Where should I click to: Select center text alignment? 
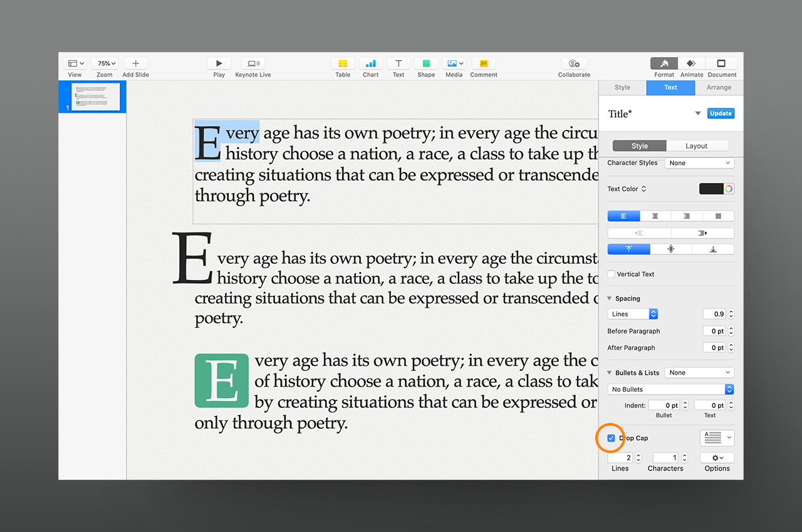click(x=655, y=216)
